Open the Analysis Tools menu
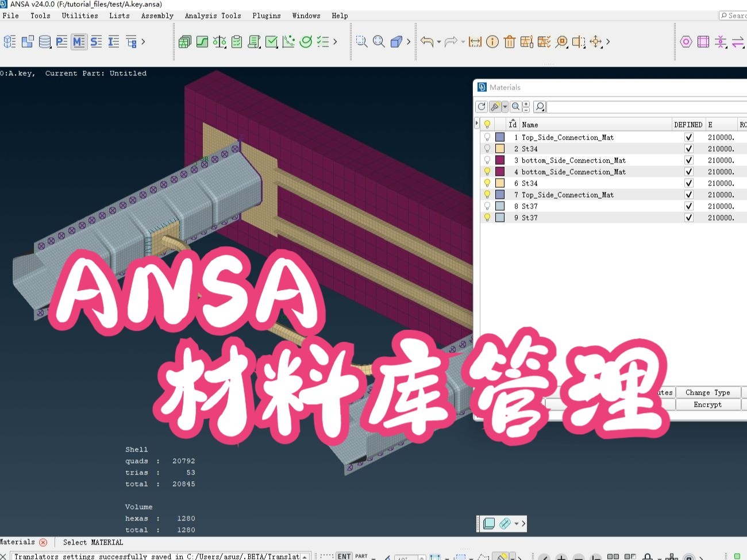This screenshot has width=747, height=560. [x=213, y=16]
